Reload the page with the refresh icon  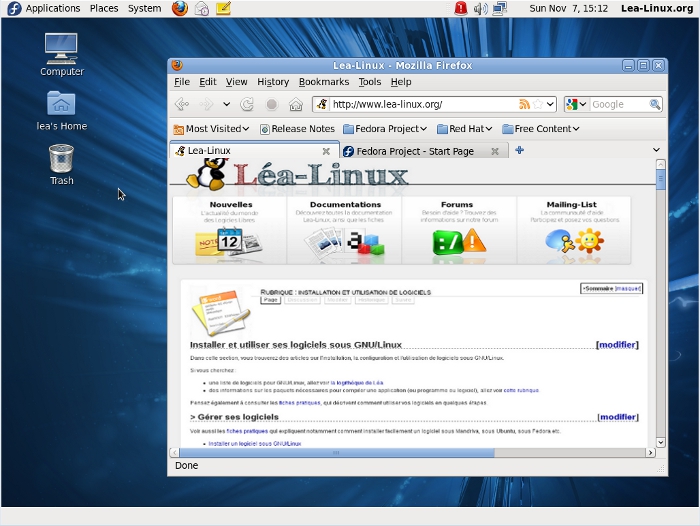pyautogui.click(x=247, y=104)
